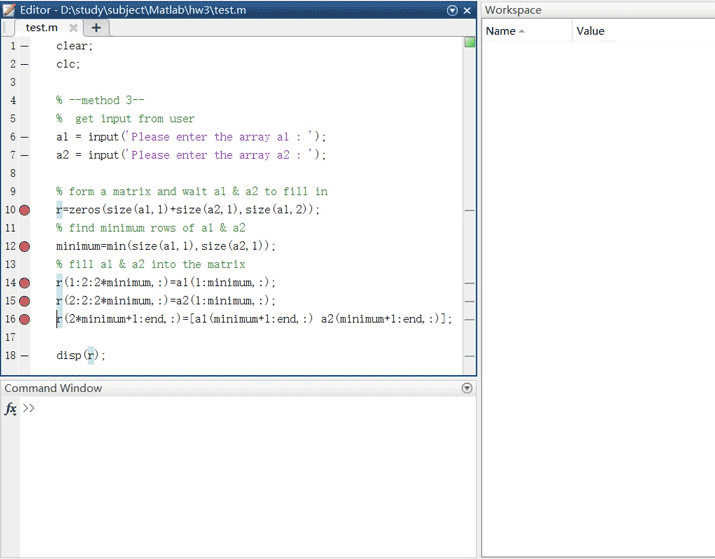Image resolution: width=715 pixels, height=559 pixels.
Task: Set a breakpoint at line 6 dash
Action: coord(25,137)
